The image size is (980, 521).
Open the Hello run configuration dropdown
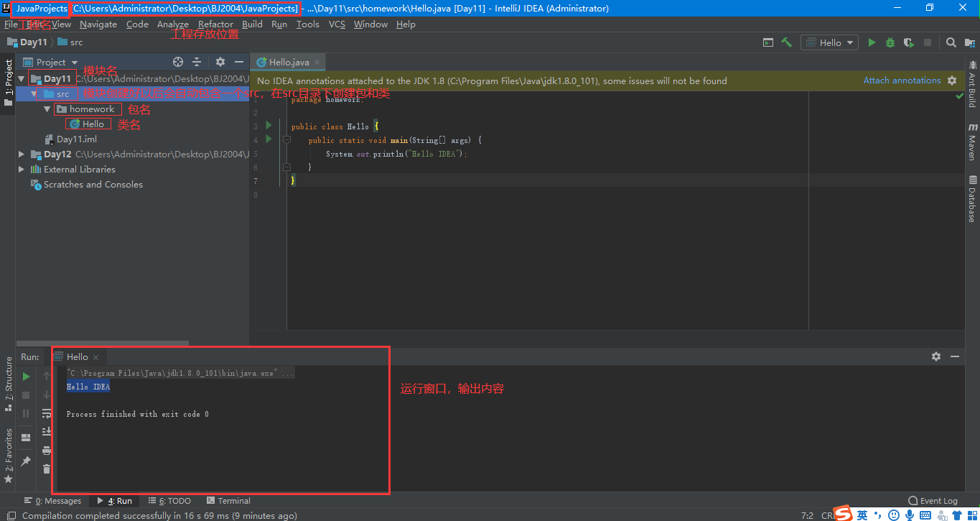point(830,42)
